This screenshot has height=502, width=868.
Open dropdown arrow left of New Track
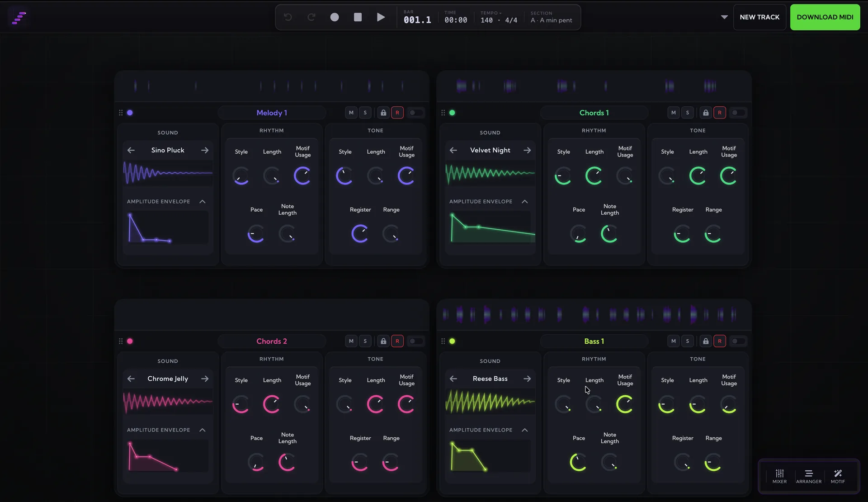(724, 17)
